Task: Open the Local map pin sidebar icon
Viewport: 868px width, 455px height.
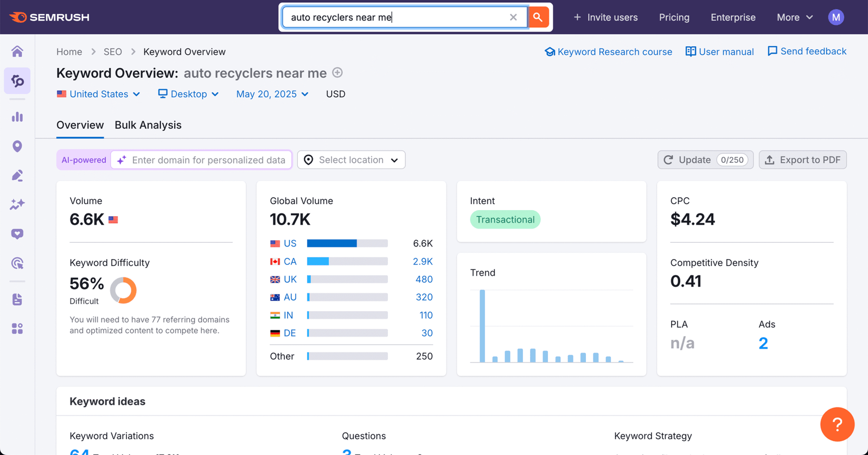Action: pyautogui.click(x=17, y=146)
